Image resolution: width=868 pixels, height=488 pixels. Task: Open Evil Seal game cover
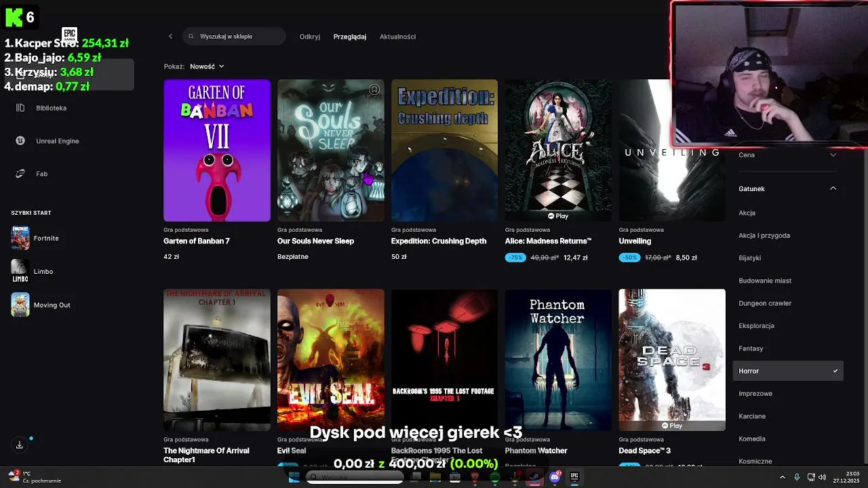pos(331,360)
